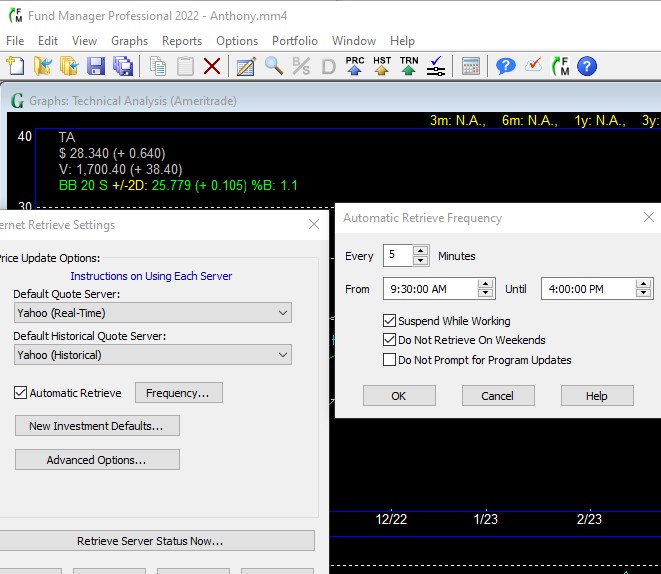The width and height of the screenshot is (661, 574).
Task: Click the Copy toolbar icon
Action: 158,66
